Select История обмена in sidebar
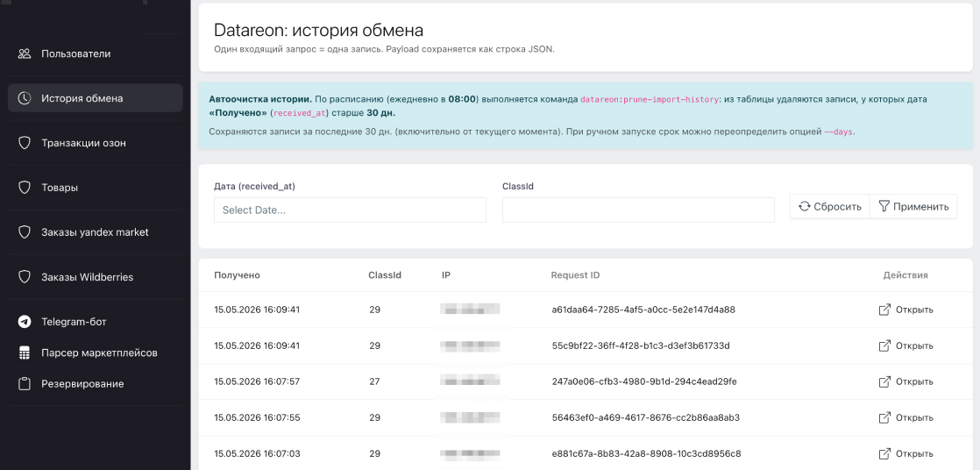 coord(95,98)
